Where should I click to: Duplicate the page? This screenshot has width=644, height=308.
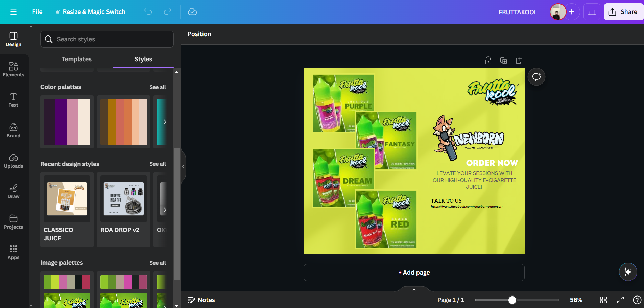click(x=503, y=61)
